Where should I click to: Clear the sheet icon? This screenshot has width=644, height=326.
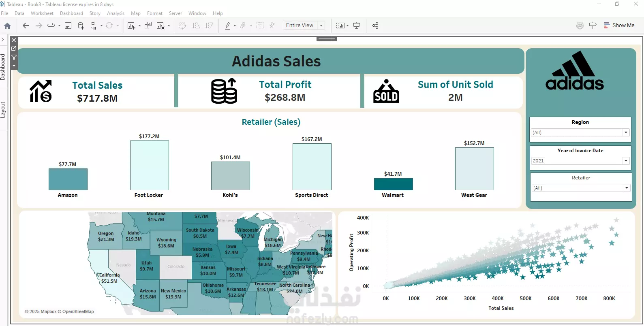(x=160, y=26)
